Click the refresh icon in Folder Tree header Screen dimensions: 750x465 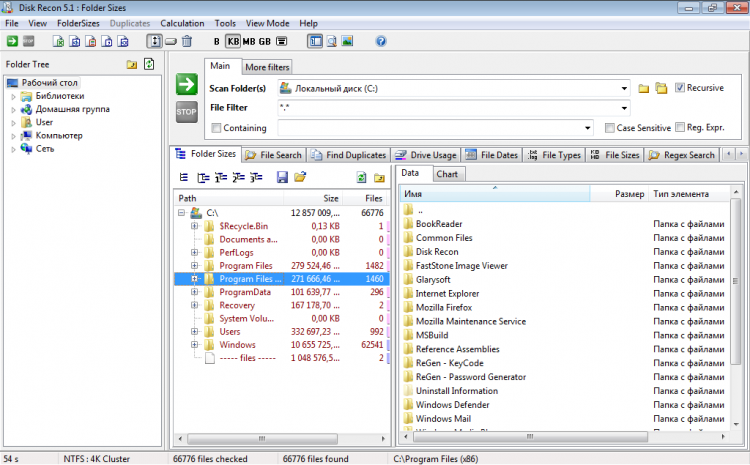pyautogui.click(x=149, y=64)
